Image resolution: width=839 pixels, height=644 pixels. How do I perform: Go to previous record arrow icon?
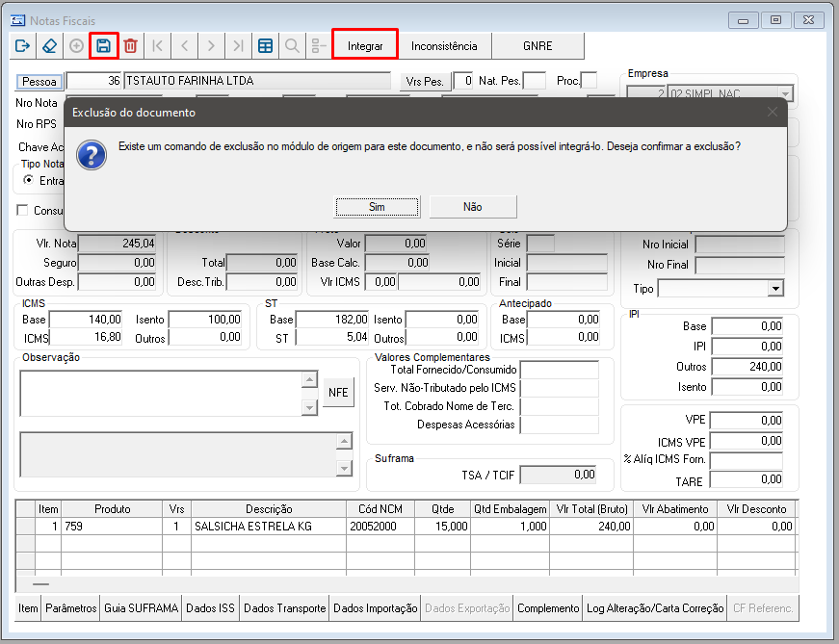pos(185,46)
